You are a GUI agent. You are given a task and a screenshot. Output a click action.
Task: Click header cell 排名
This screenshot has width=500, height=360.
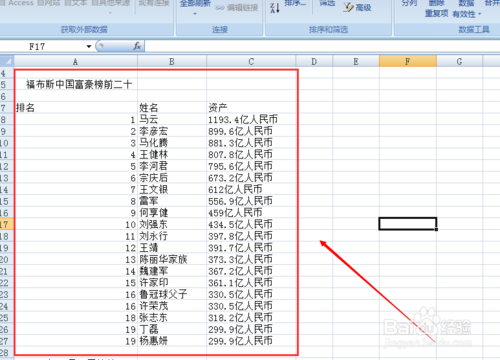[75, 108]
